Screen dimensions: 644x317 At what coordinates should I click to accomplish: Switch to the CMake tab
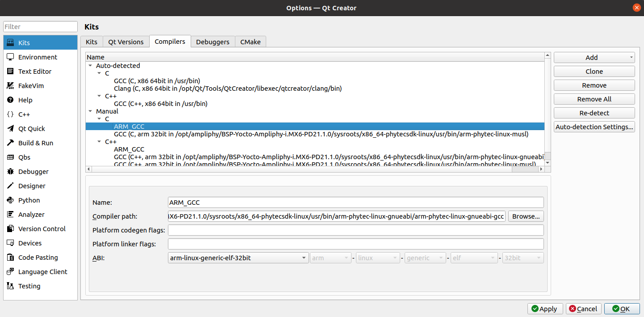click(x=251, y=42)
